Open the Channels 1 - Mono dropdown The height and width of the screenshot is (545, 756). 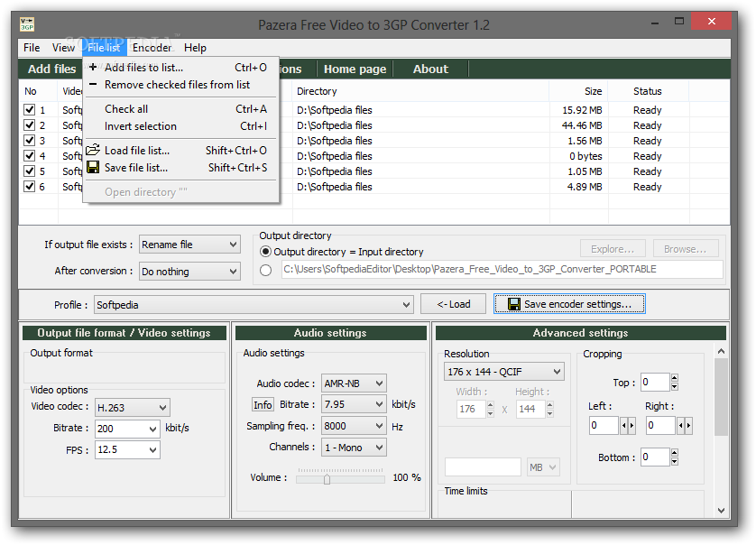(x=354, y=448)
